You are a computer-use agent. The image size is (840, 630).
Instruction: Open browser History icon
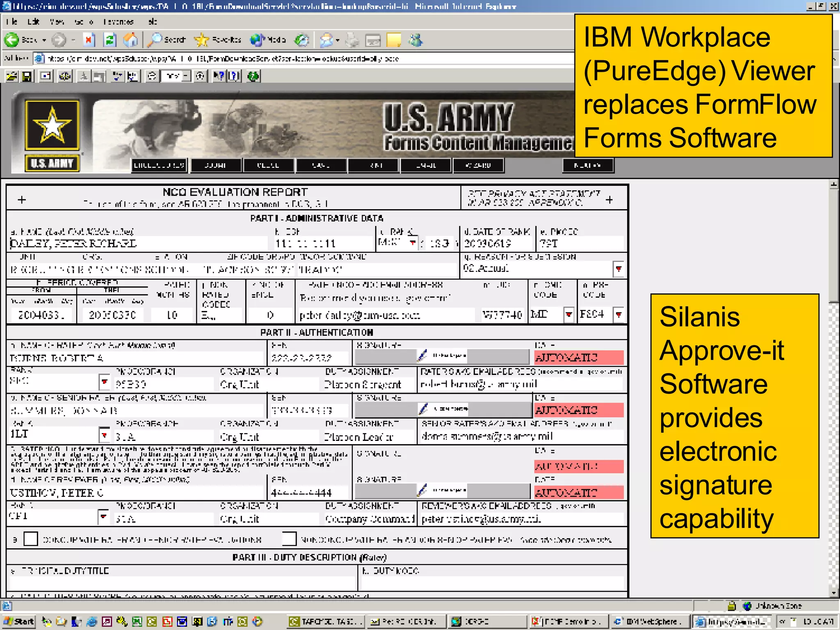click(x=302, y=40)
